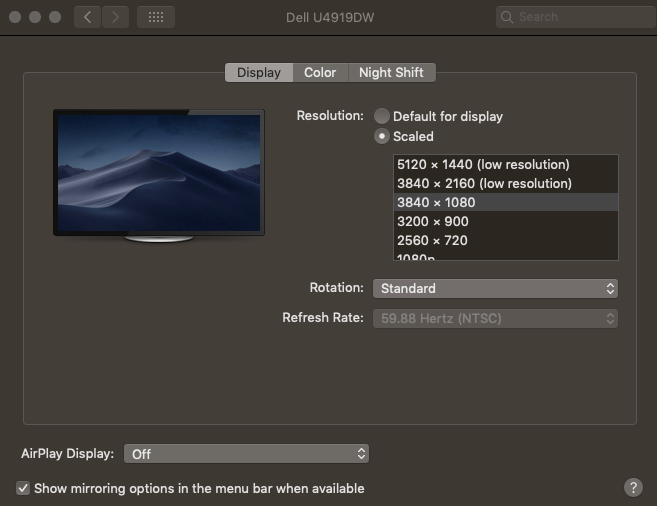Toggle show mirroring options in menu bar checkbox
The image size is (657, 506).
click(x=23, y=488)
